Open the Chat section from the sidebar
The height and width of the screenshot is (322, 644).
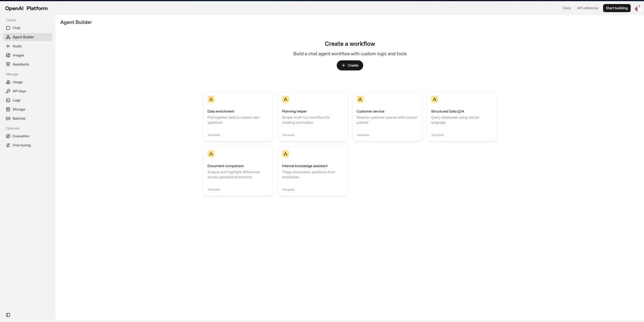point(16,28)
